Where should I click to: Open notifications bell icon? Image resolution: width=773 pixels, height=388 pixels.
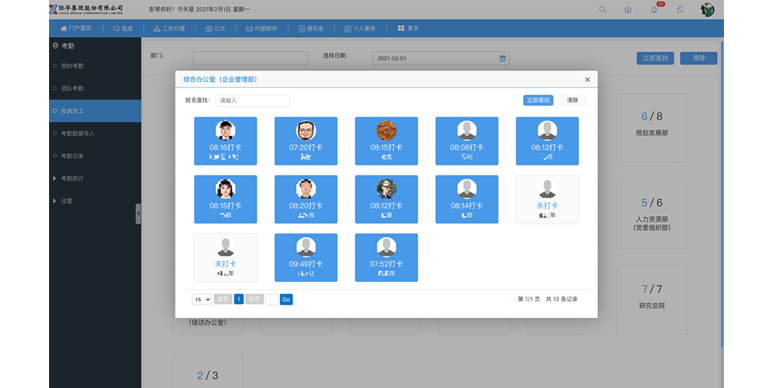[654, 9]
